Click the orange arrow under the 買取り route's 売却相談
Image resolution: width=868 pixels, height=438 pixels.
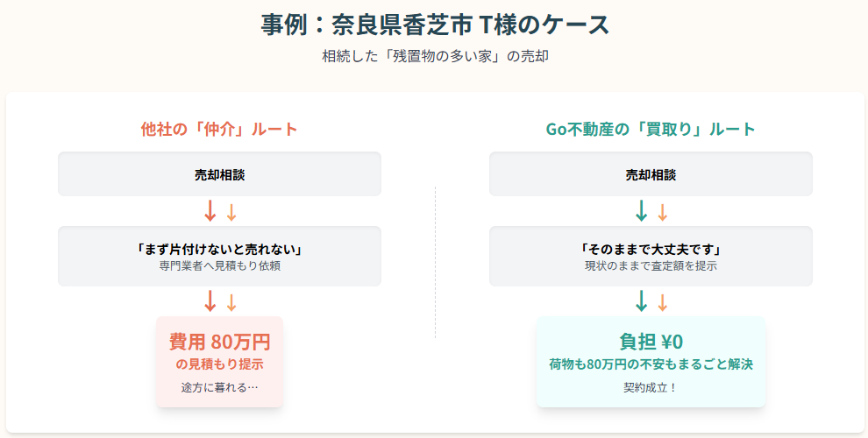point(663,212)
